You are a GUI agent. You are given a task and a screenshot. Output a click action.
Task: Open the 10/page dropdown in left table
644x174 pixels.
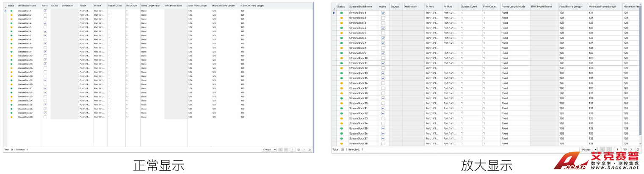pos(269,150)
